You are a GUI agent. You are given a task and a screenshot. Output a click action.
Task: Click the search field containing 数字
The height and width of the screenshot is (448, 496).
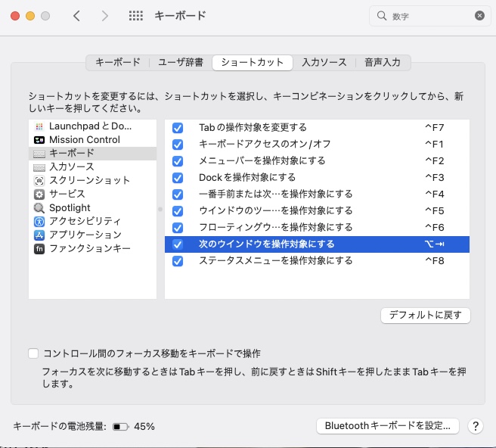pyautogui.click(x=430, y=16)
